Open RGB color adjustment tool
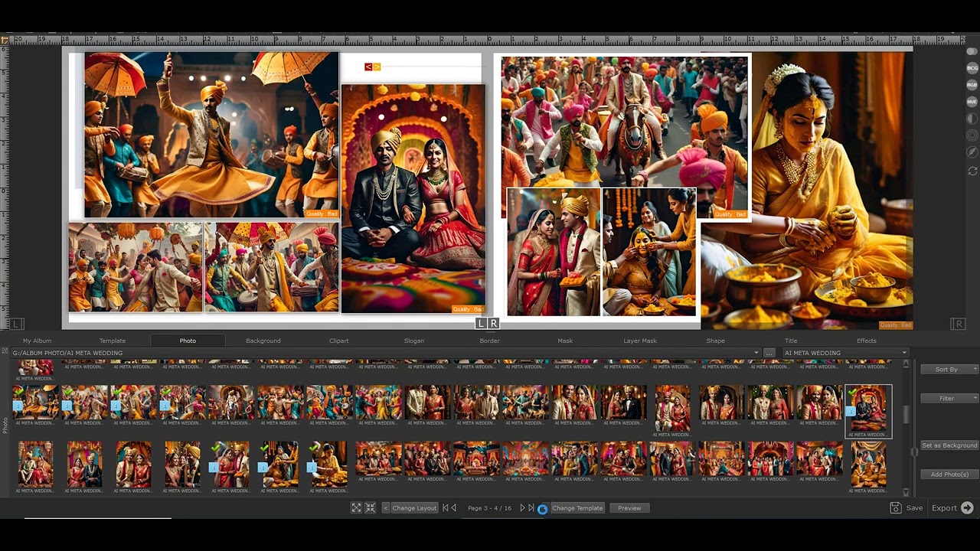This screenshot has width=980, height=551. [972, 85]
